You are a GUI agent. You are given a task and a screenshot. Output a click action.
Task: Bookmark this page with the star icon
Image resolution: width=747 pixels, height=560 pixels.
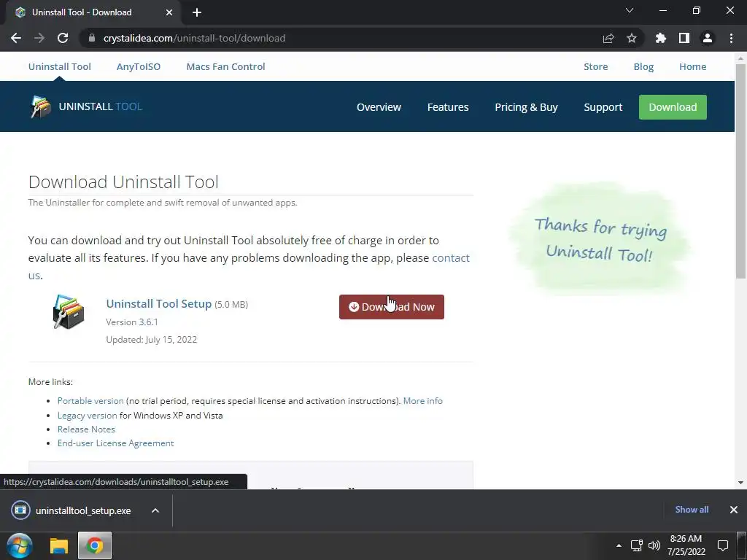coord(631,38)
